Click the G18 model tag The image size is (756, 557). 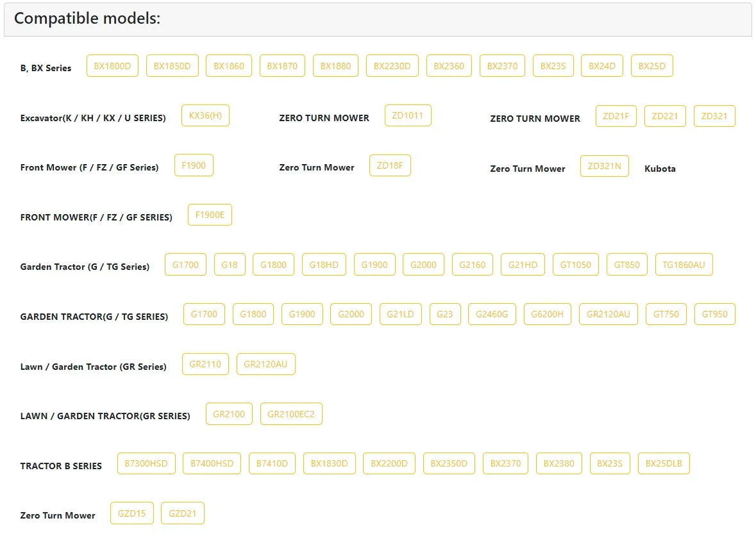(x=229, y=265)
